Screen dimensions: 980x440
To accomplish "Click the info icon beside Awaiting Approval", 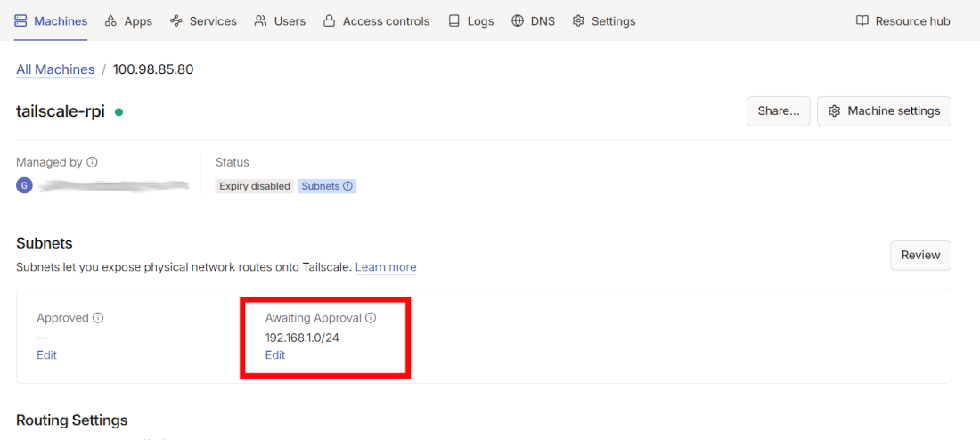I will (x=371, y=317).
